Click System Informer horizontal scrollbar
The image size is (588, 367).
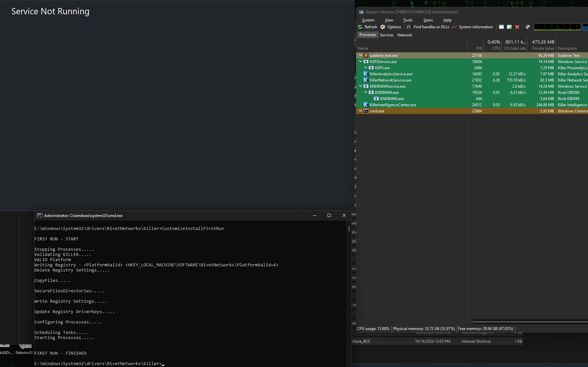tap(530, 322)
